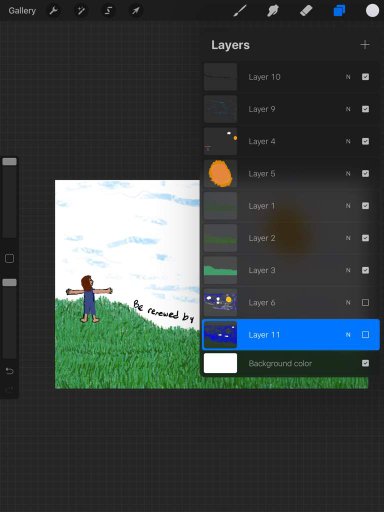Select the Brush tool
384x512 pixels.
pos(240,11)
